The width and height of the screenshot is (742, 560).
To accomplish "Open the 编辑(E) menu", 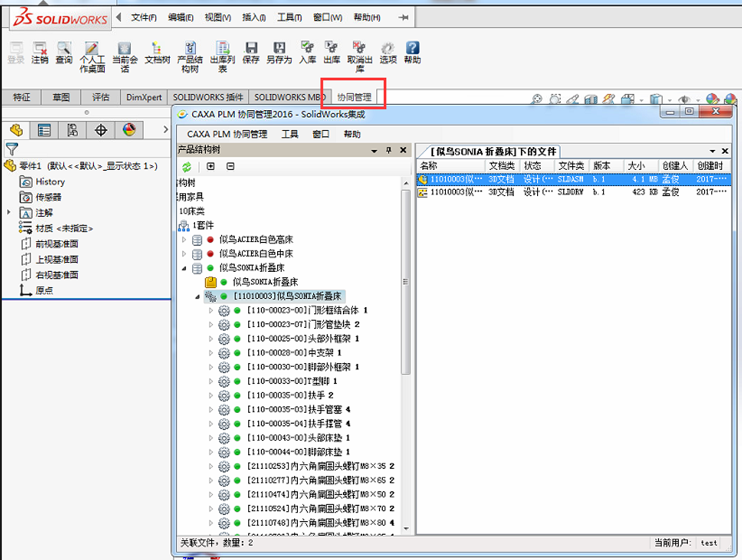I will tap(181, 17).
